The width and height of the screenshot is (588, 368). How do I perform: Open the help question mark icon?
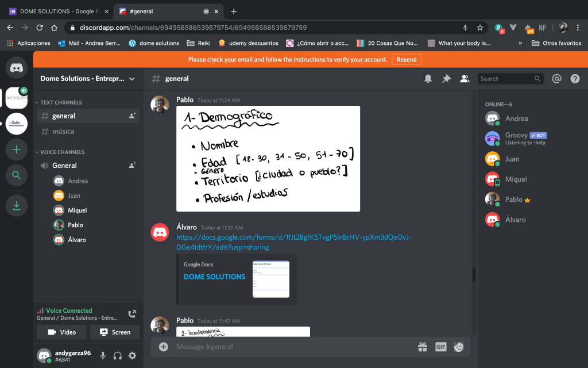click(575, 79)
